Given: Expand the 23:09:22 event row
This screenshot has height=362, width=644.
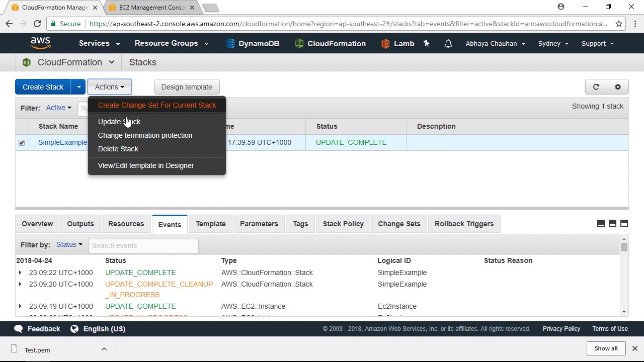Looking at the screenshot, I should pyautogui.click(x=20, y=273).
